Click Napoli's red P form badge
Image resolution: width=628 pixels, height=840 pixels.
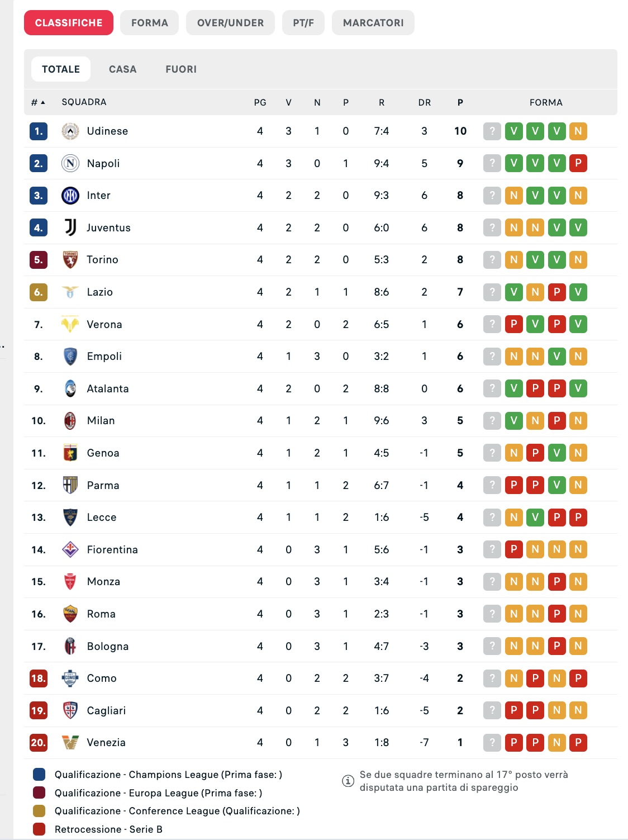coord(578,163)
